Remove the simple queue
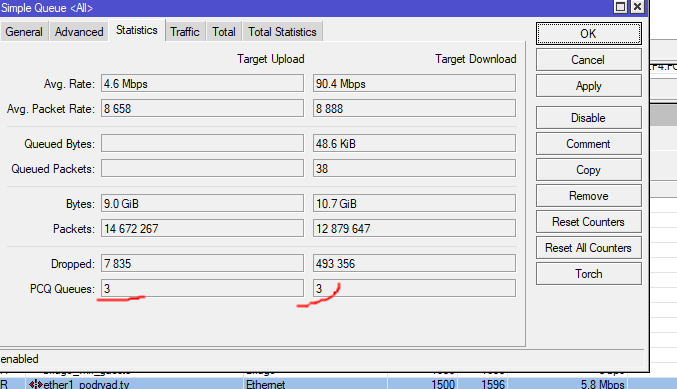Screen dimensions: 677x389 588,196
